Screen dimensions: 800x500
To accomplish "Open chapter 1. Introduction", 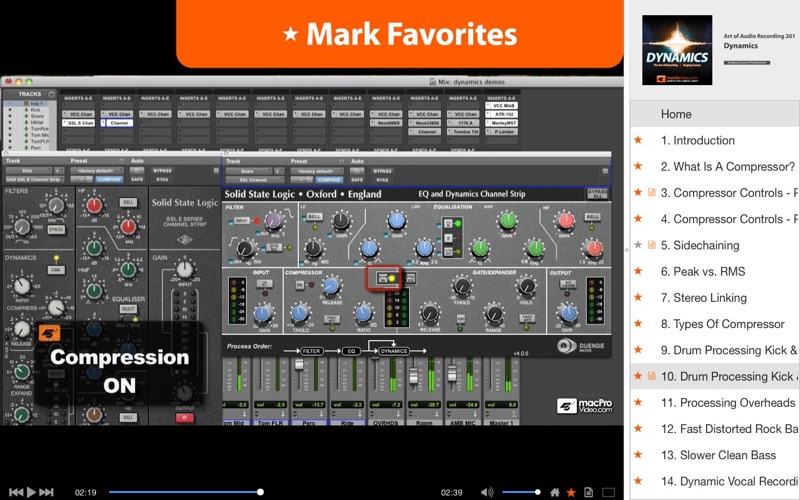I will [697, 140].
